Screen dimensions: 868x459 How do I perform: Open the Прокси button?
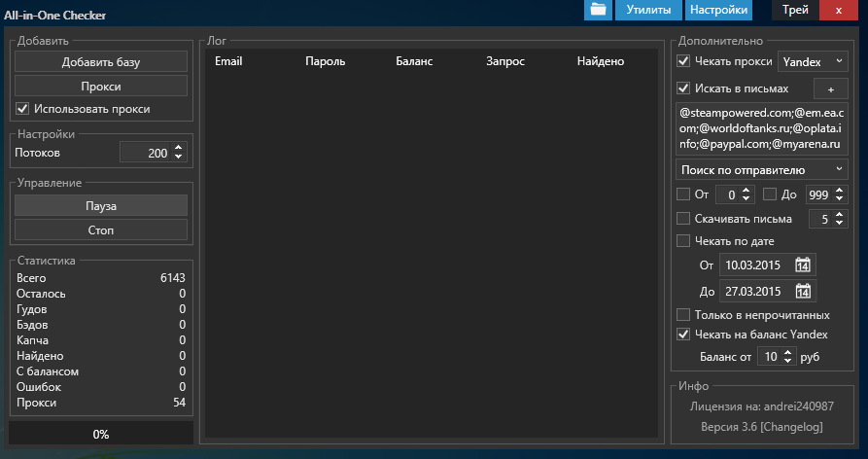click(x=101, y=87)
